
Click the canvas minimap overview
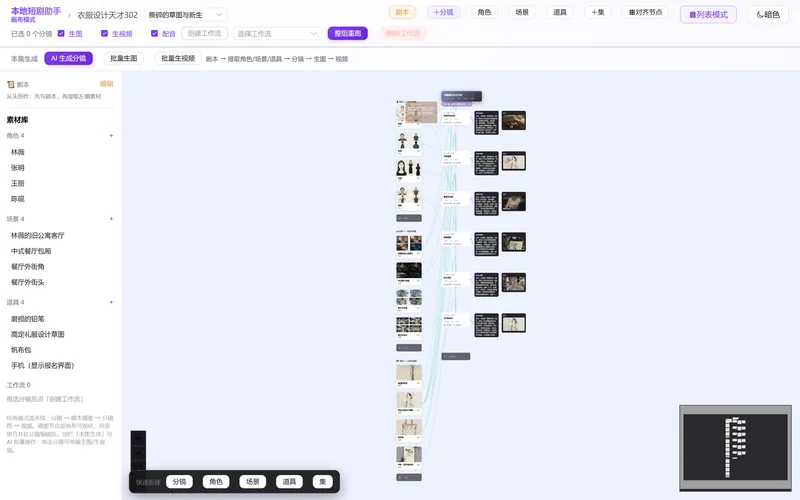coord(735,447)
